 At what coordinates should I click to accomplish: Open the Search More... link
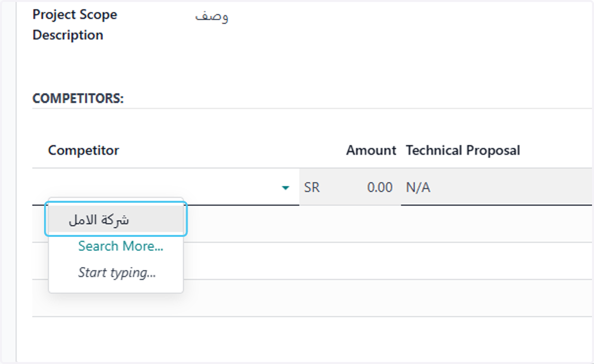(x=121, y=246)
